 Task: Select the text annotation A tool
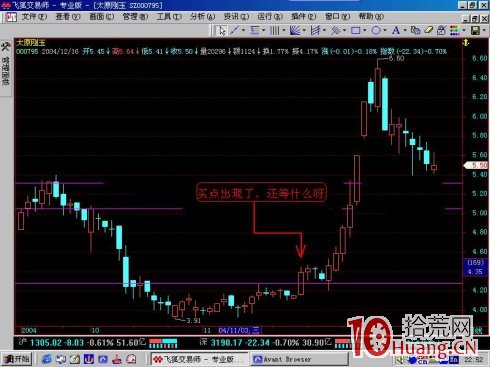coord(396,30)
